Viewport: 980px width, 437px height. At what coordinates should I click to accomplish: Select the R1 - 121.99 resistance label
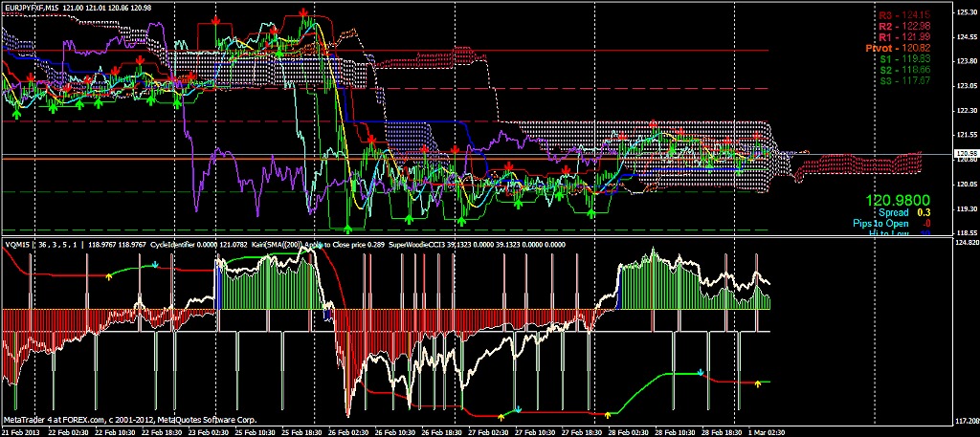904,37
